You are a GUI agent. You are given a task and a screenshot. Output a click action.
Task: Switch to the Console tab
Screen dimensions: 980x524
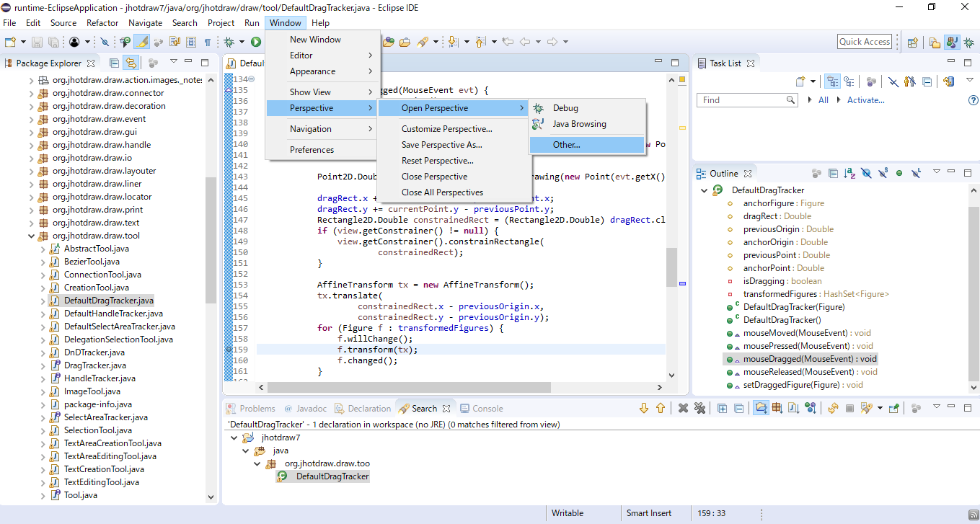pyautogui.click(x=481, y=408)
